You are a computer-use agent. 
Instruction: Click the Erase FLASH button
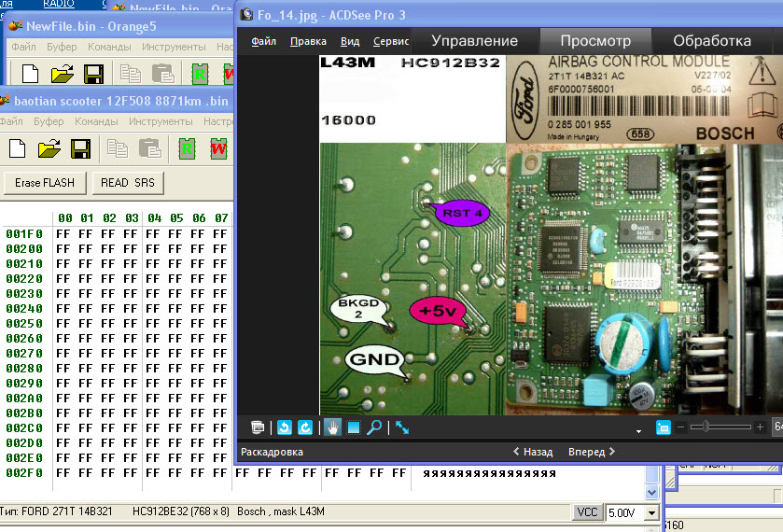(x=45, y=183)
